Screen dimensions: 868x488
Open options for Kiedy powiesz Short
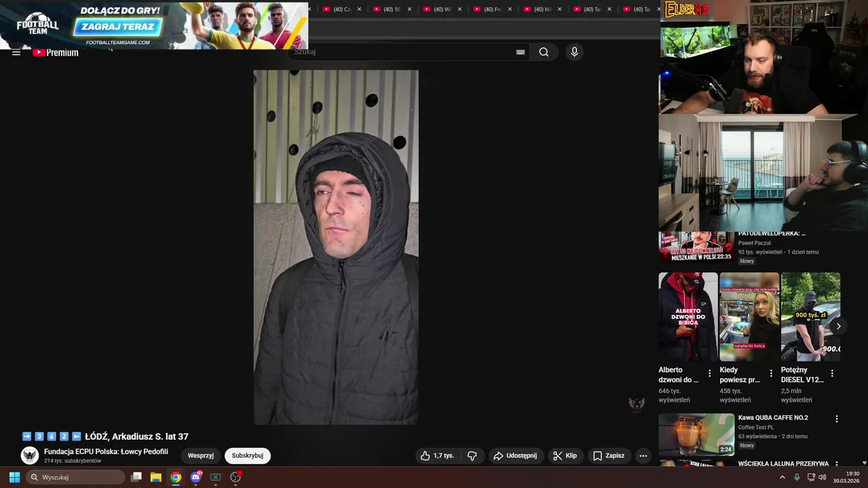[771, 373]
